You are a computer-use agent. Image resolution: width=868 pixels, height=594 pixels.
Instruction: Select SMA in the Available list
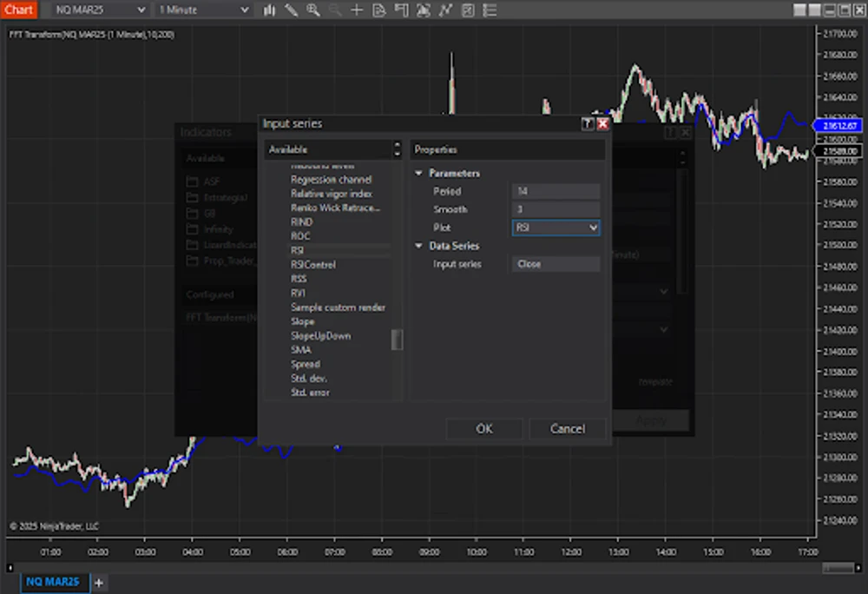point(300,350)
